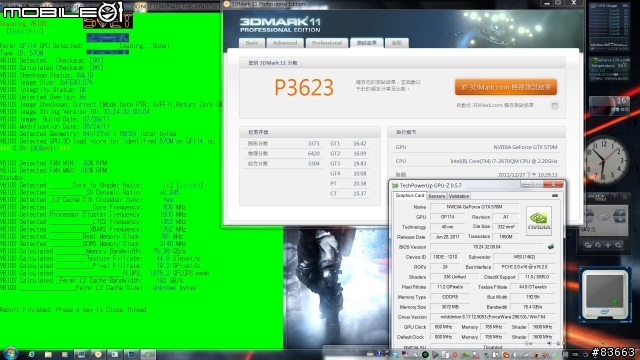The width and height of the screenshot is (640, 360).
Task: Click the green circular icon in system tray
Action: tap(425, 355)
